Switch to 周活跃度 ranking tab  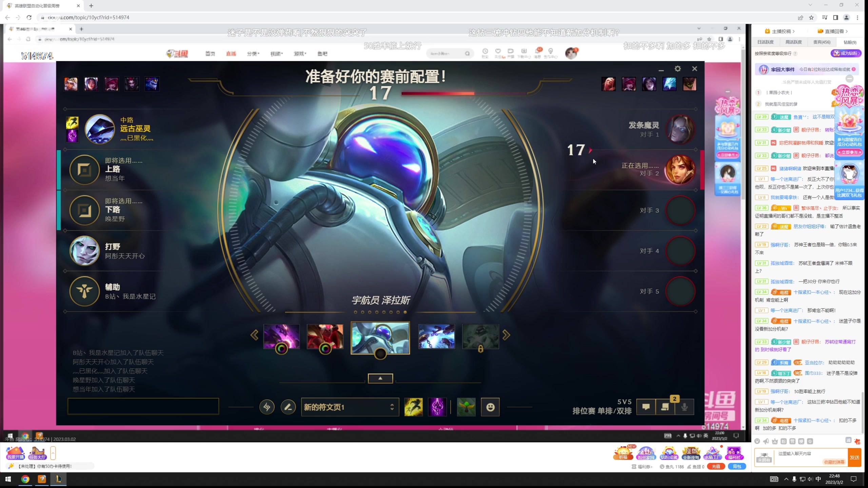[x=793, y=42]
